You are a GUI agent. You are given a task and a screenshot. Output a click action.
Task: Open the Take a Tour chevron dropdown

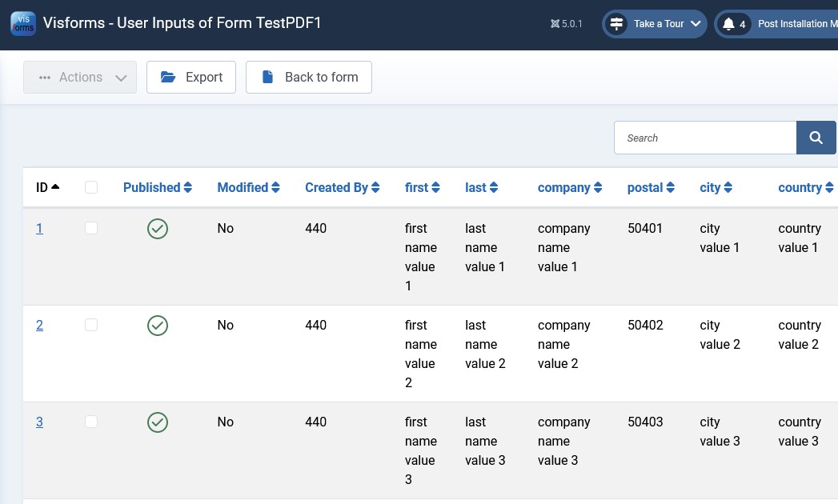(696, 23)
